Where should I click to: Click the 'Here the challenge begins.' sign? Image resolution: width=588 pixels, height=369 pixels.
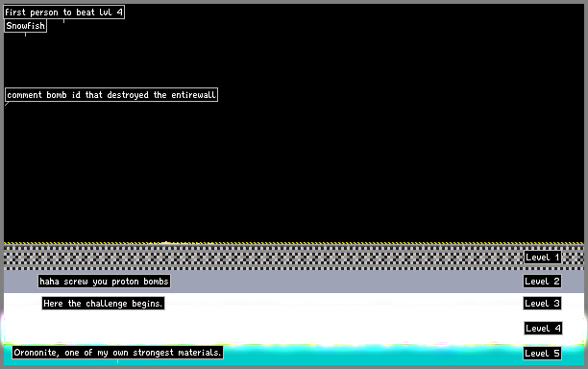(103, 304)
